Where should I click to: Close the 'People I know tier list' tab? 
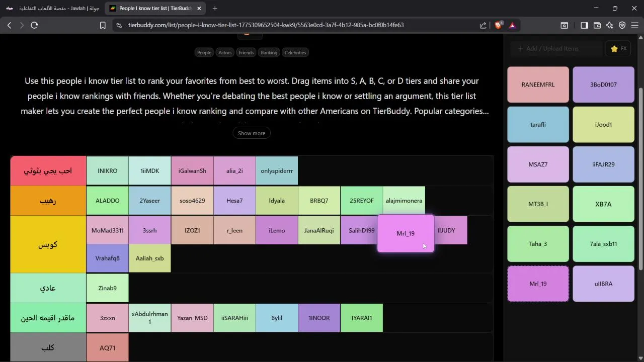[199, 8]
